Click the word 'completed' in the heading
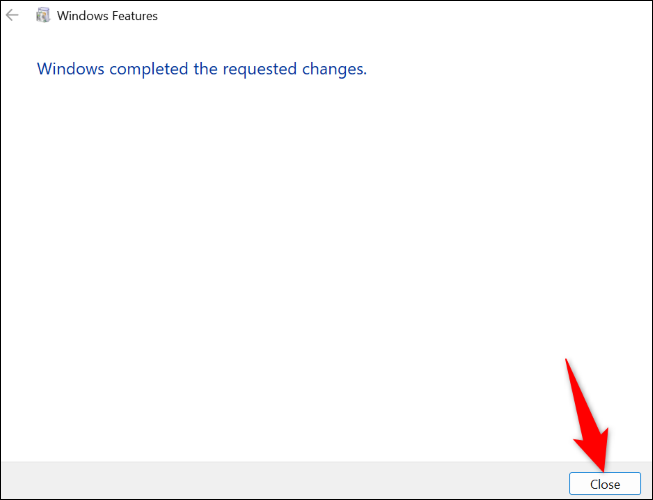 pyautogui.click(x=149, y=70)
